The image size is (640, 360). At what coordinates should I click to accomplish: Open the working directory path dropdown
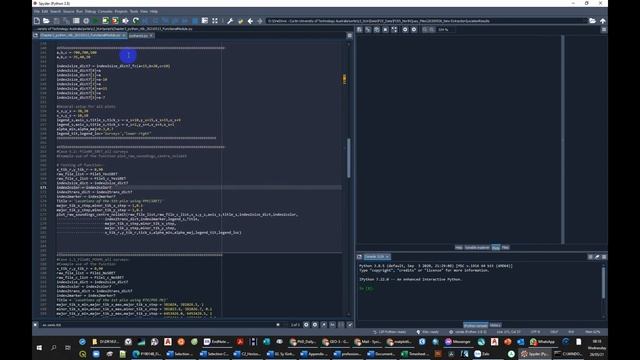(x=584, y=20)
